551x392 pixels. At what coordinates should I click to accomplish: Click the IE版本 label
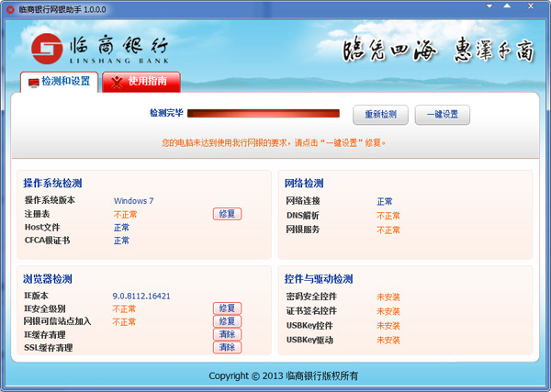pos(36,296)
